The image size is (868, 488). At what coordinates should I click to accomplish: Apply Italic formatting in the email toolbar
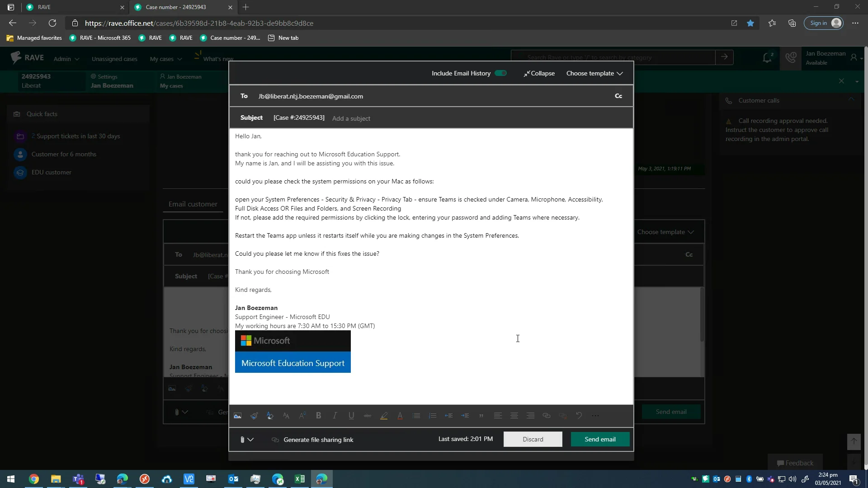335,415
